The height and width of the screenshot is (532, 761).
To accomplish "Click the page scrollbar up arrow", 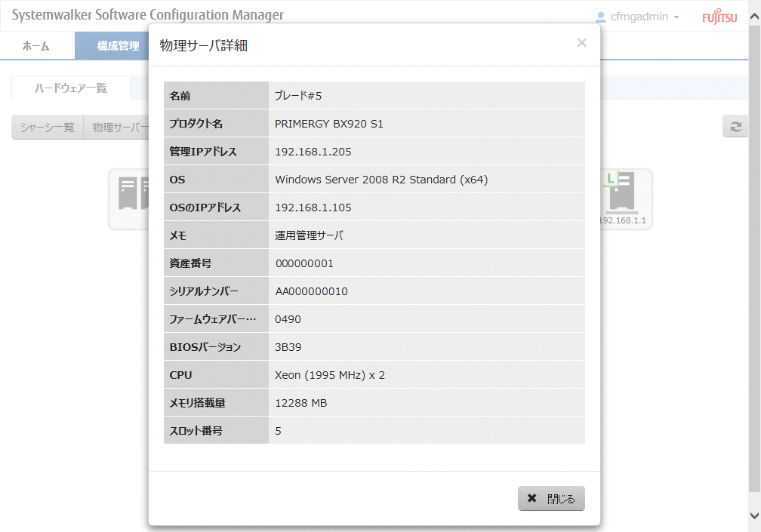I will click(754, 17).
